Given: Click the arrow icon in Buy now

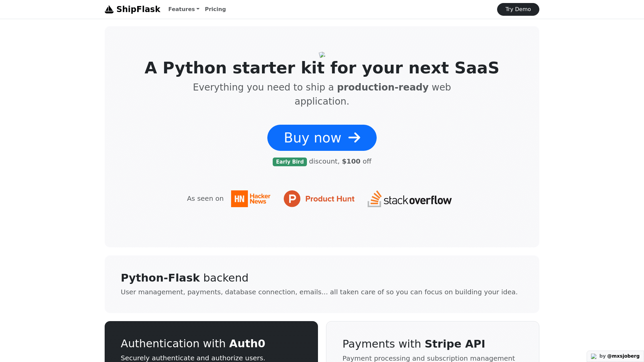Looking at the screenshot, I should coord(354,138).
